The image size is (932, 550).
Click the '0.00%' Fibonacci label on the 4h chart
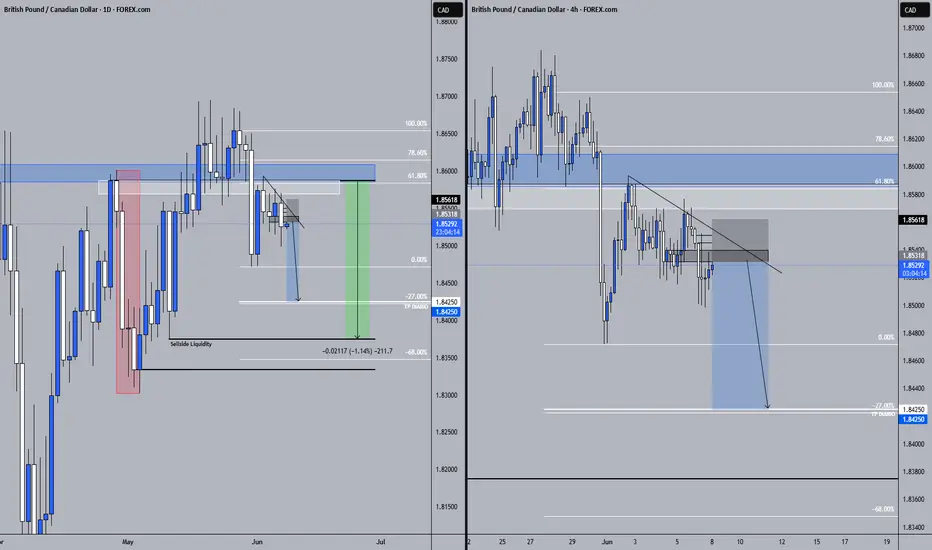tap(886, 337)
